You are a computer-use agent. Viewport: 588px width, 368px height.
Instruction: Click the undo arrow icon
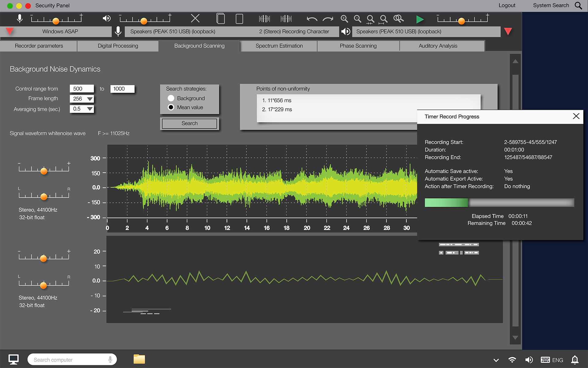click(312, 19)
